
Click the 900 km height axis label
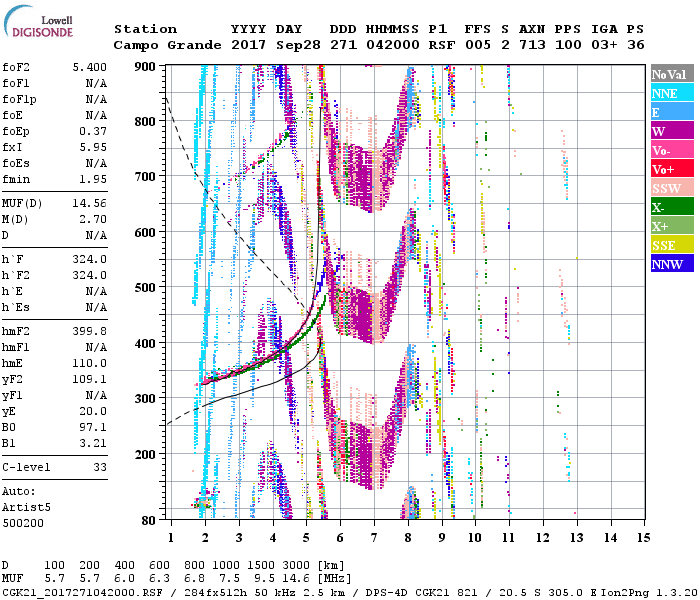[147, 67]
